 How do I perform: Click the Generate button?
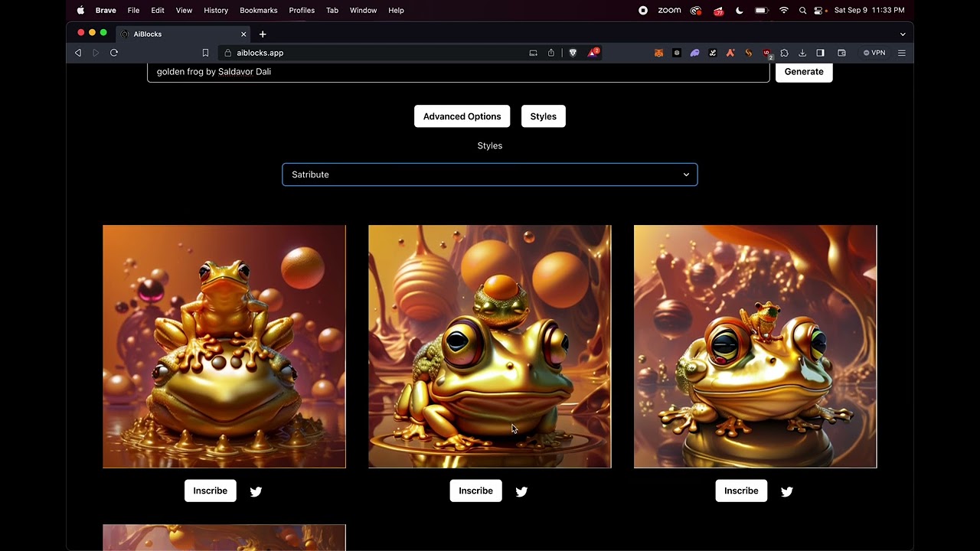[x=804, y=71]
